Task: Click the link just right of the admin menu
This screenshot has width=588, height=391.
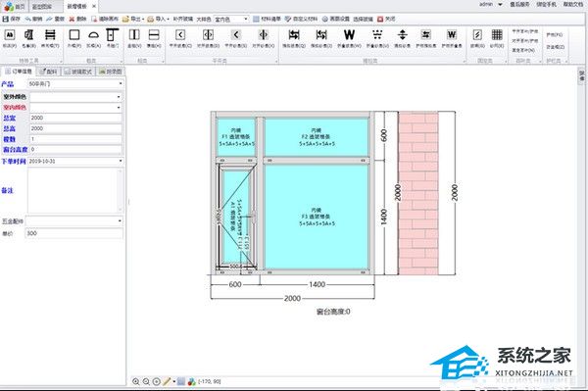Action: [x=519, y=5]
